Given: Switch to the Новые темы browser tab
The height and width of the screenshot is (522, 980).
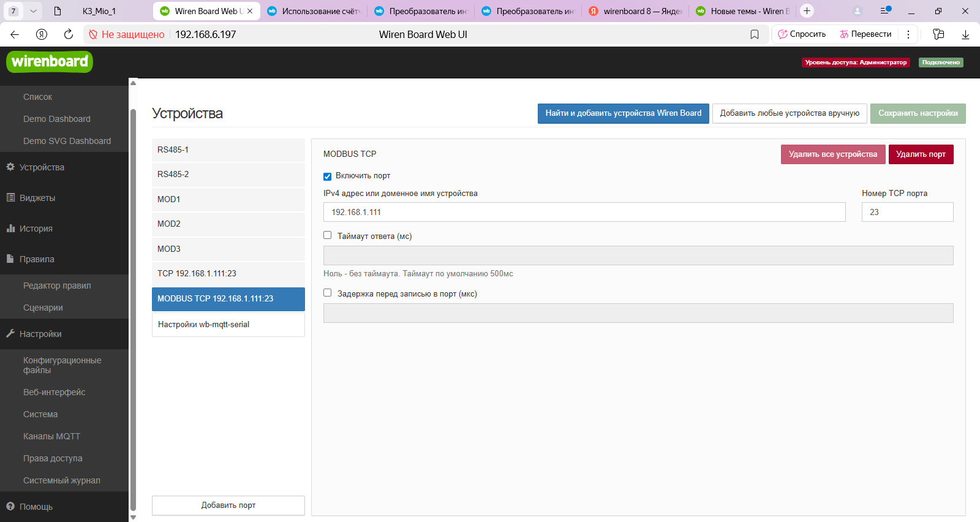Looking at the screenshot, I should click(744, 11).
